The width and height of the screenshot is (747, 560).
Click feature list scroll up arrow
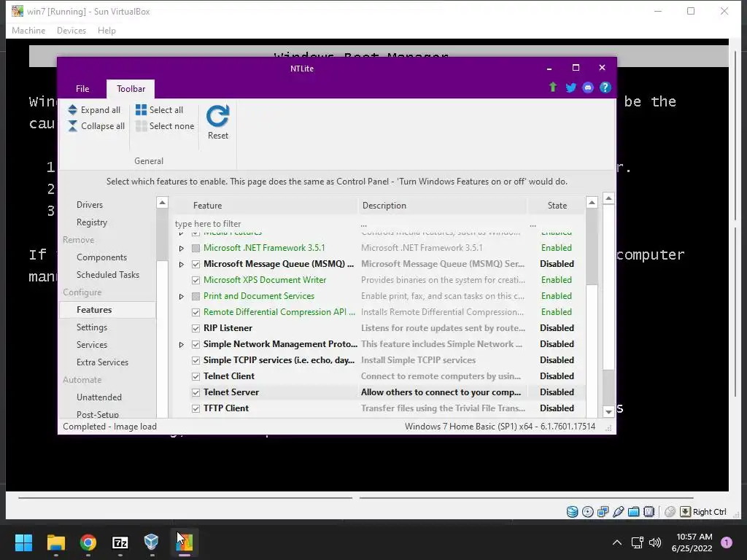[592, 203]
